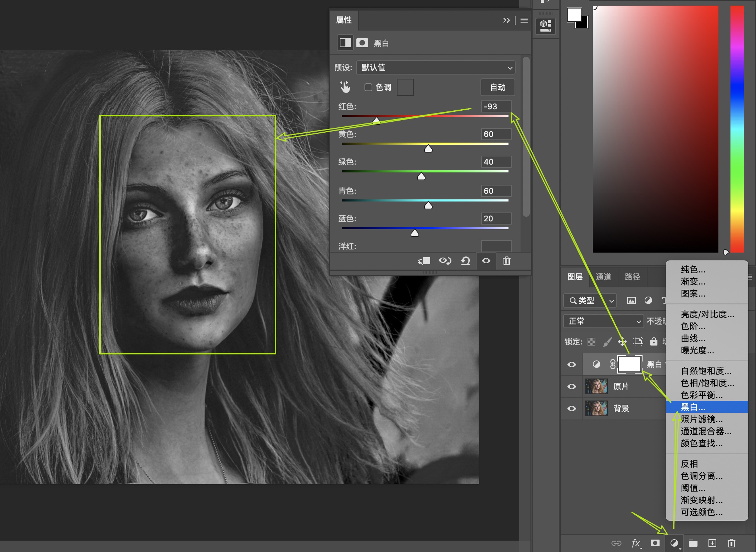Viewport: 756px width, 552px height.
Task: Click the on-image adjustment hand tool
Action: pyautogui.click(x=345, y=87)
